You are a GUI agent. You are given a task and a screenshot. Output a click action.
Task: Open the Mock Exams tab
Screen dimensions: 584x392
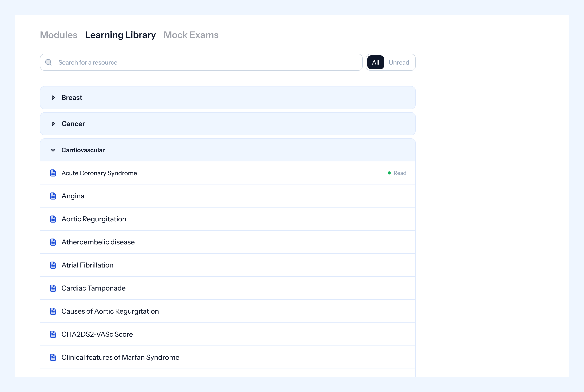tap(191, 35)
